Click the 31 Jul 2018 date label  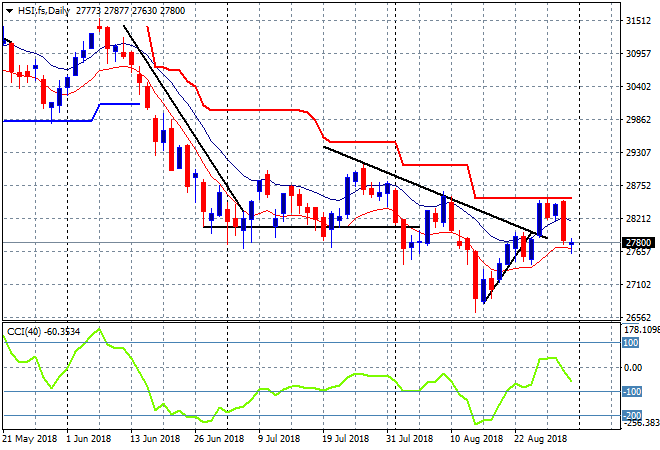(409, 439)
